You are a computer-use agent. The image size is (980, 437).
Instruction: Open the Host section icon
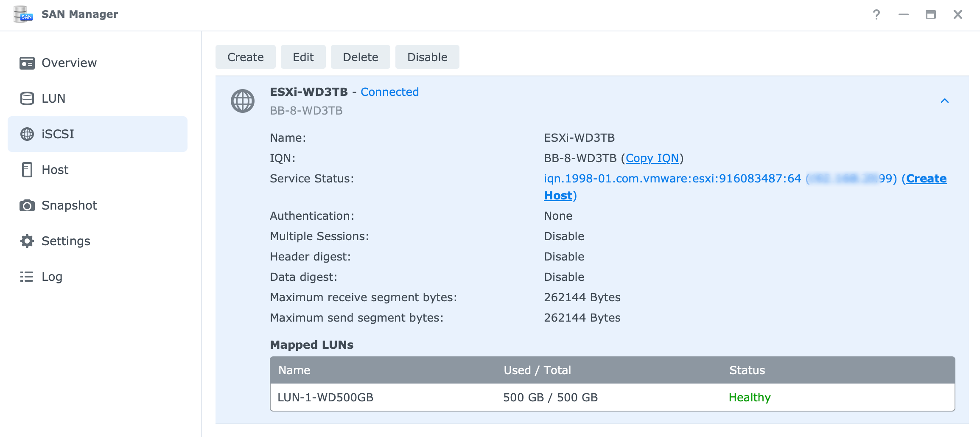click(x=27, y=169)
